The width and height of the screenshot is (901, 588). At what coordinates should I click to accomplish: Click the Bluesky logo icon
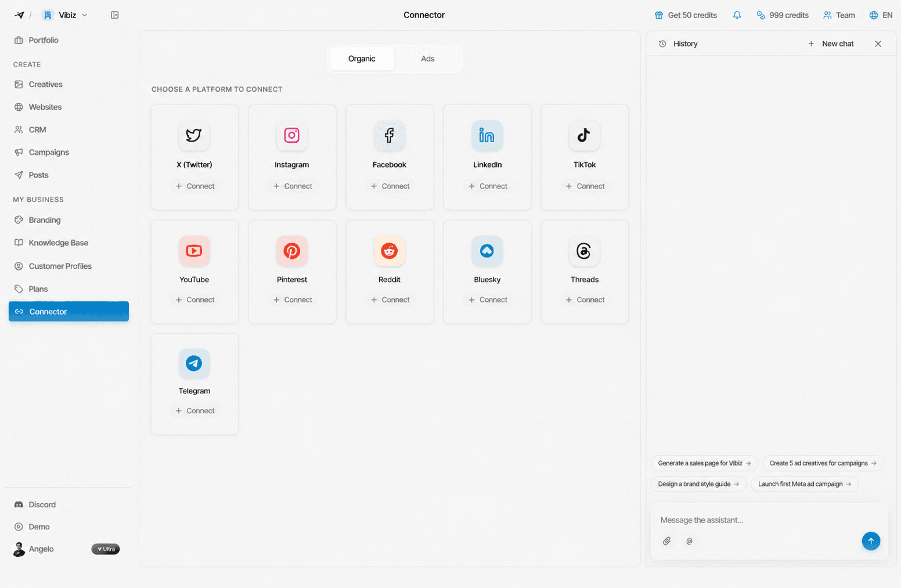click(x=486, y=251)
